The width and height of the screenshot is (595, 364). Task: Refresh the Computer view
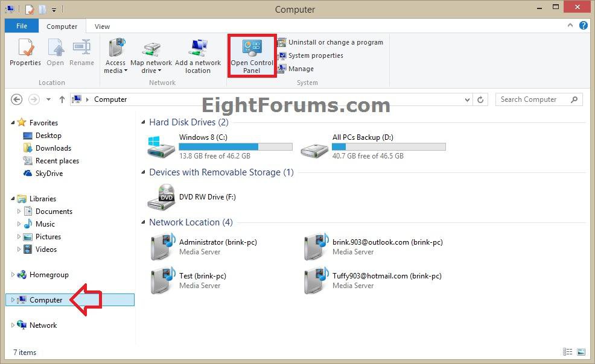coord(480,99)
